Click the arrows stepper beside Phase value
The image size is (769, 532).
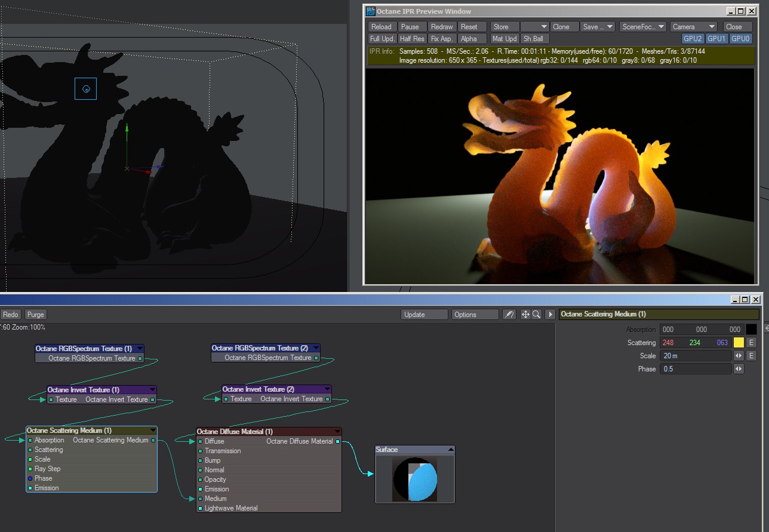pos(739,369)
